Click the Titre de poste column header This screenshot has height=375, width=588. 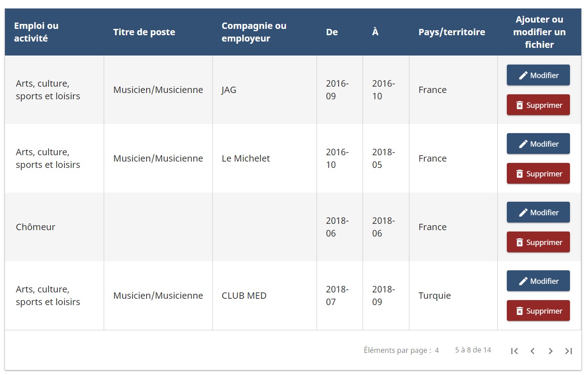(144, 32)
